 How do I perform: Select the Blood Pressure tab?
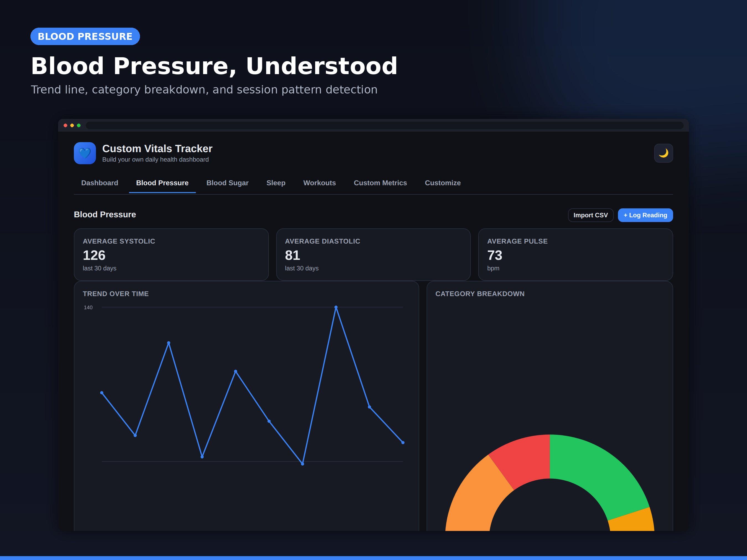pyautogui.click(x=162, y=183)
